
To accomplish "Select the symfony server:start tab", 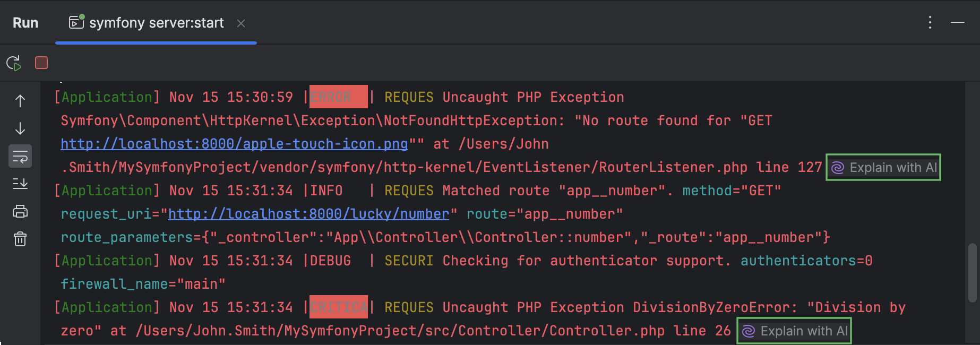I will (156, 23).
